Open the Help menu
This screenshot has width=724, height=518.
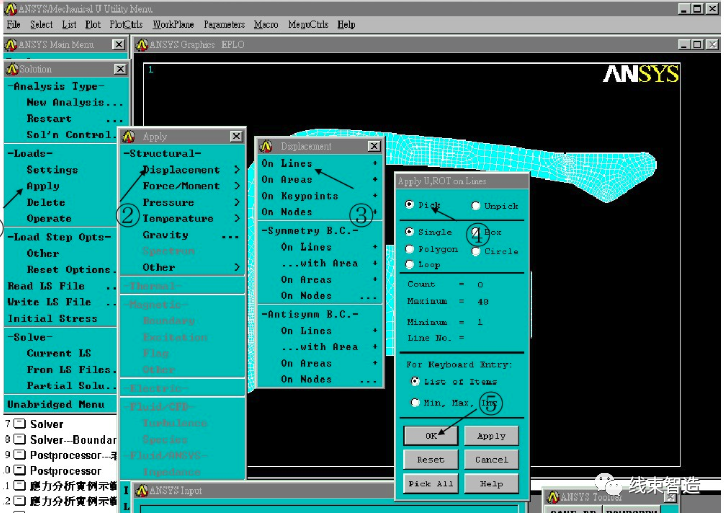346,24
